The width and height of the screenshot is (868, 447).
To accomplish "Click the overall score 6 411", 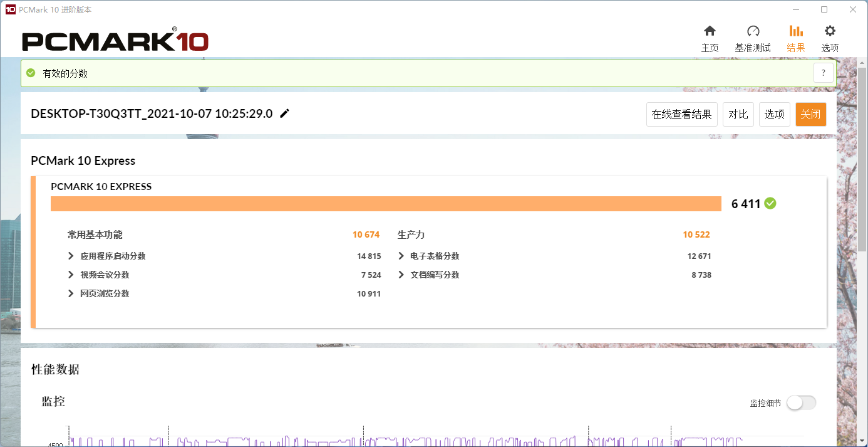I will pos(746,204).
